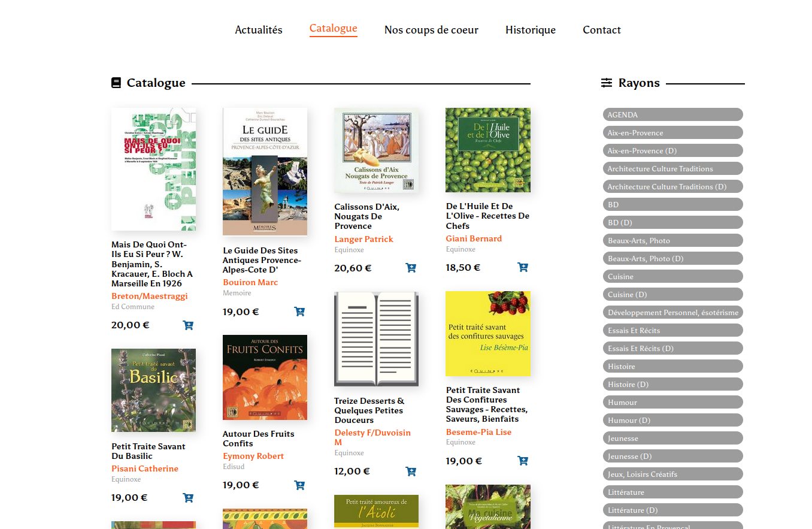Add 'Le Guide Des Sites Antiques' to cart
Screen dimensions: 812x529
click(299, 312)
